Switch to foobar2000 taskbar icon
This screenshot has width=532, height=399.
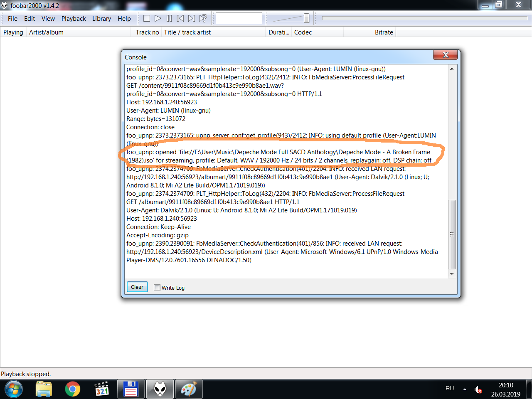(x=160, y=389)
